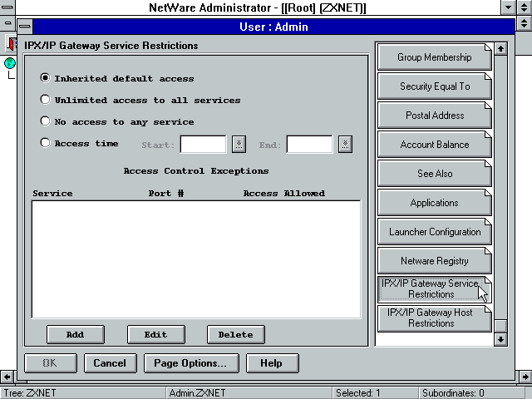Open the User Admin dialog control menu
532x399 pixels.
tap(25, 26)
